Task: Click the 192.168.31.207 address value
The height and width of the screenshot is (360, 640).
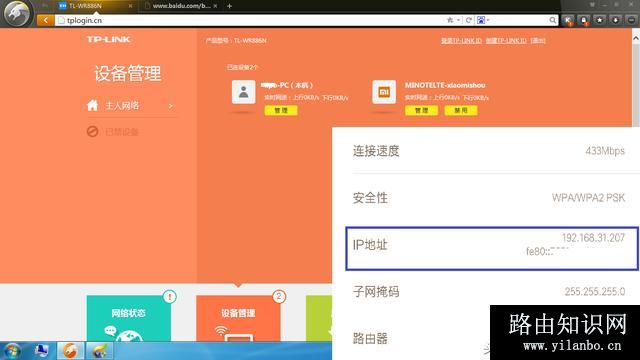Action: click(593, 238)
